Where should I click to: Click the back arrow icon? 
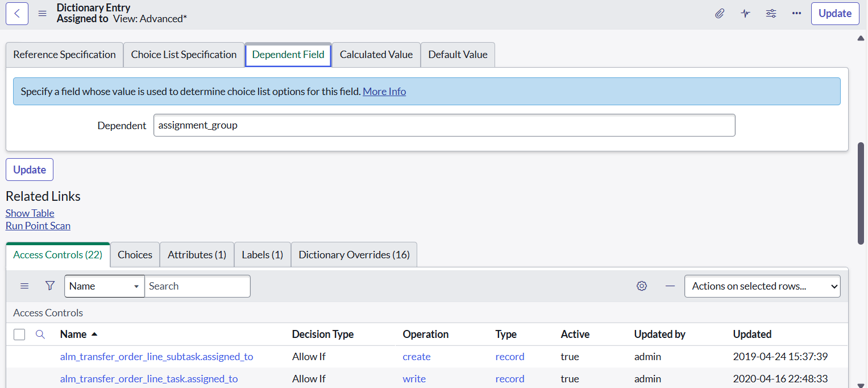(x=16, y=13)
